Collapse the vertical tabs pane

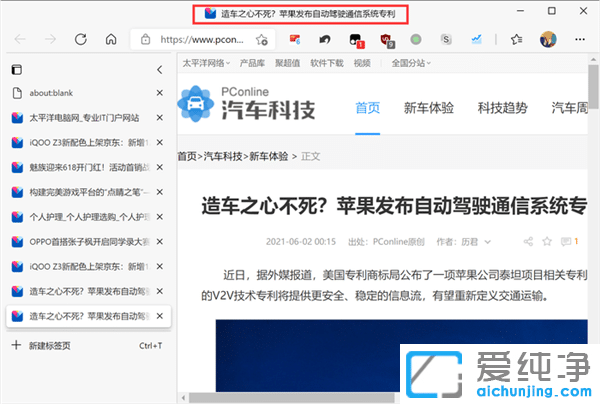tap(160, 70)
